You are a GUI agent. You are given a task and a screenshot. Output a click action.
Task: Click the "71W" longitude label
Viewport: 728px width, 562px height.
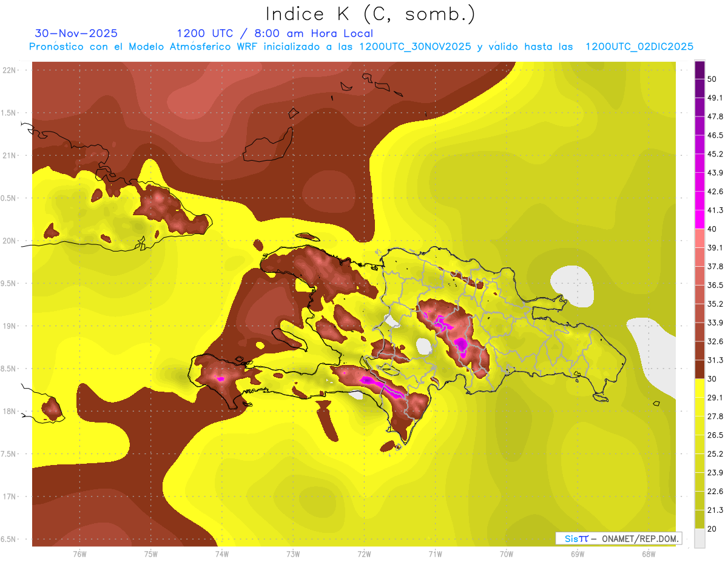435,554
